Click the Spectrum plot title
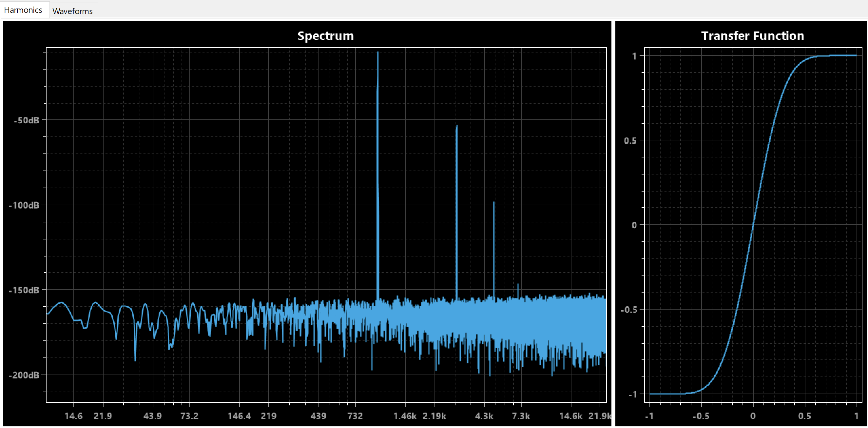 (x=325, y=36)
